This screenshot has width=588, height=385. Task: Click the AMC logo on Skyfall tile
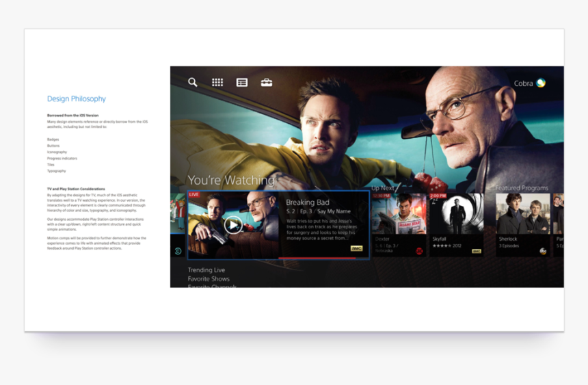click(x=477, y=251)
